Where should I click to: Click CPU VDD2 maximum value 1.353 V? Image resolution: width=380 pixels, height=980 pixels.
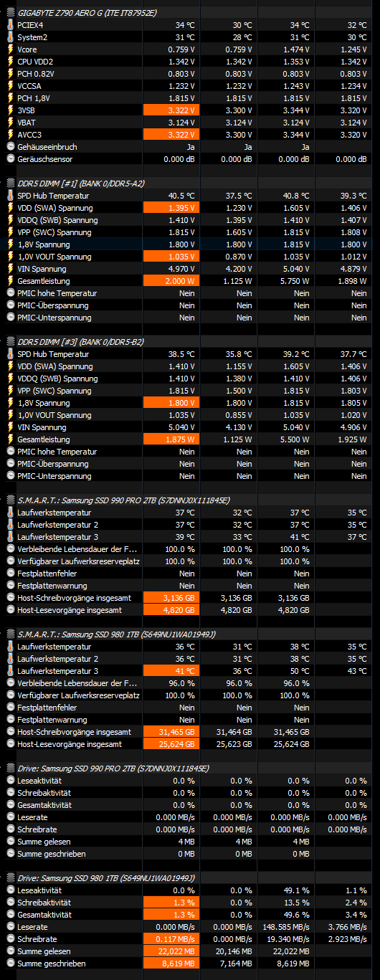click(x=297, y=62)
